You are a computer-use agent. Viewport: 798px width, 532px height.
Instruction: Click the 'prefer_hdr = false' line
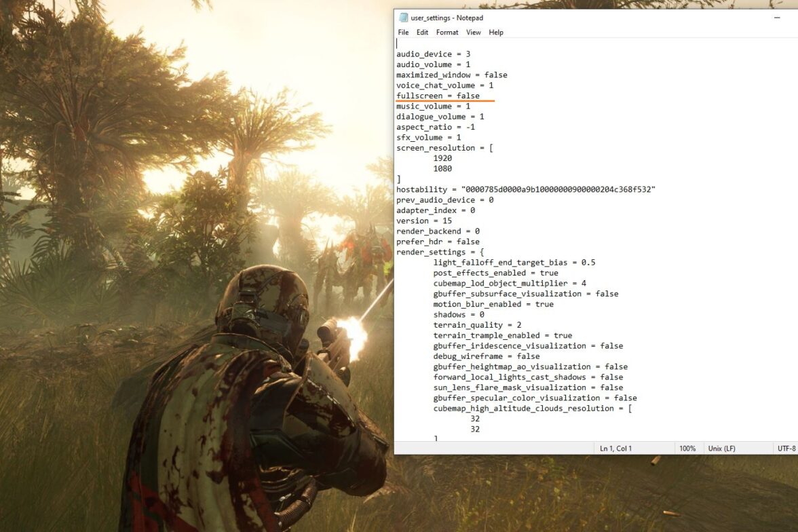(438, 242)
